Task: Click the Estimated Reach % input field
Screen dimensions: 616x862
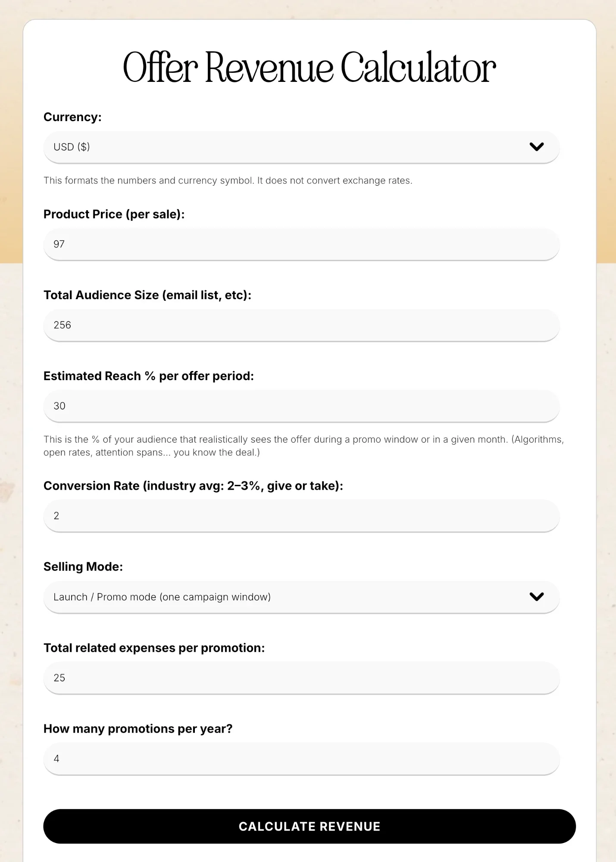Action: [x=301, y=406]
